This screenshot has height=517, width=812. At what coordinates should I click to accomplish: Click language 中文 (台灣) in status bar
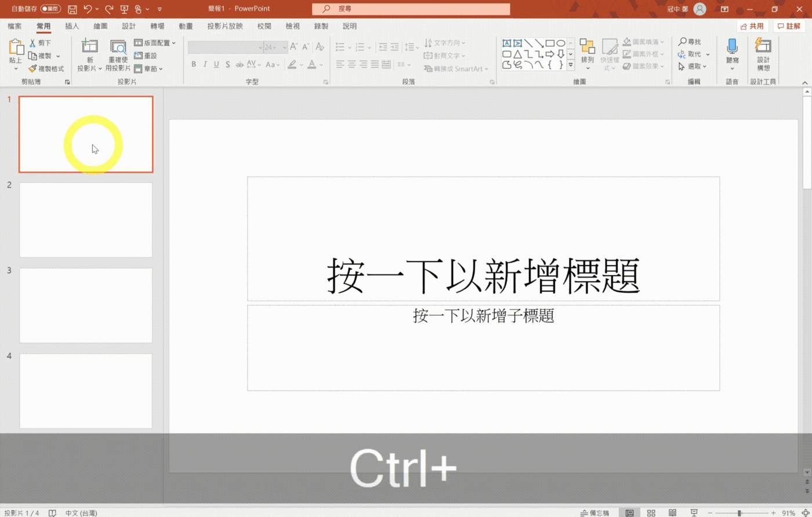[81, 513]
